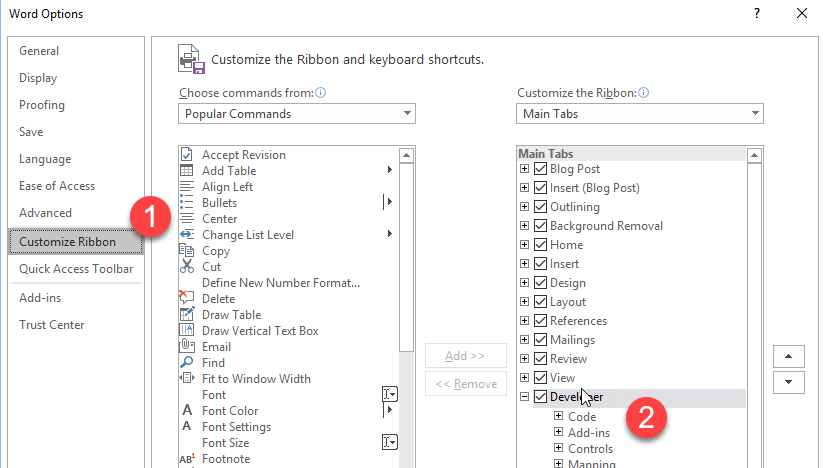Select the Customize Ribbon category

click(76, 241)
